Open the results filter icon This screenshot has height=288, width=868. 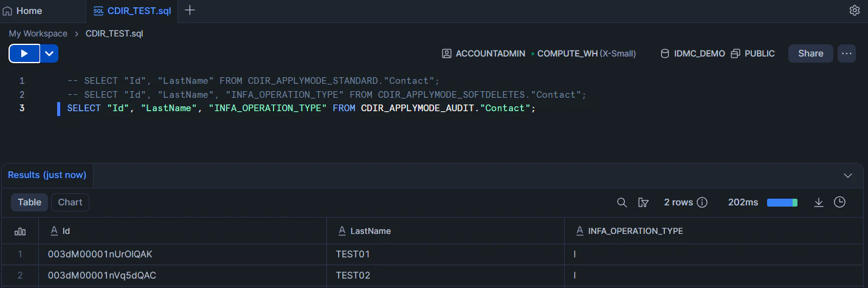[x=643, y=202]
